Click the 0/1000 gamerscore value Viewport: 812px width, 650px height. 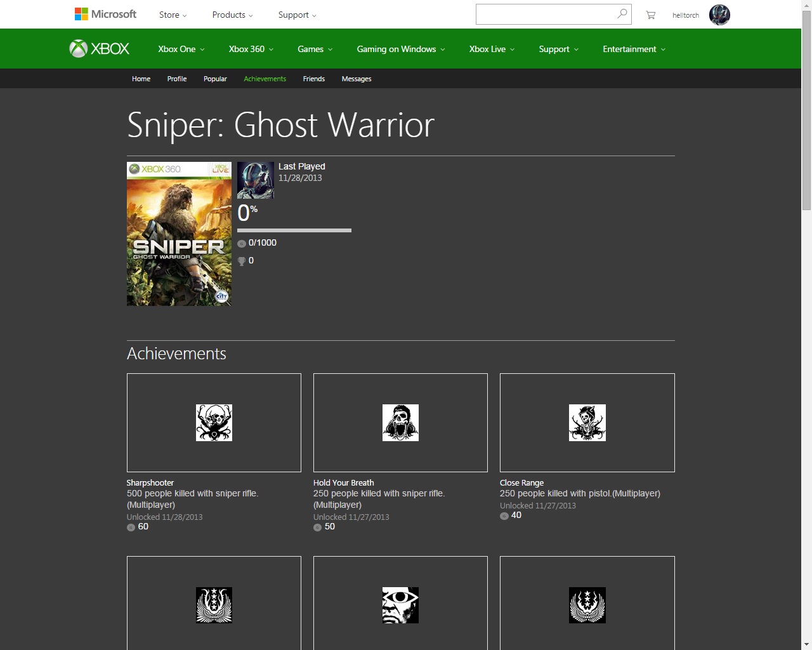coord(263,242)
